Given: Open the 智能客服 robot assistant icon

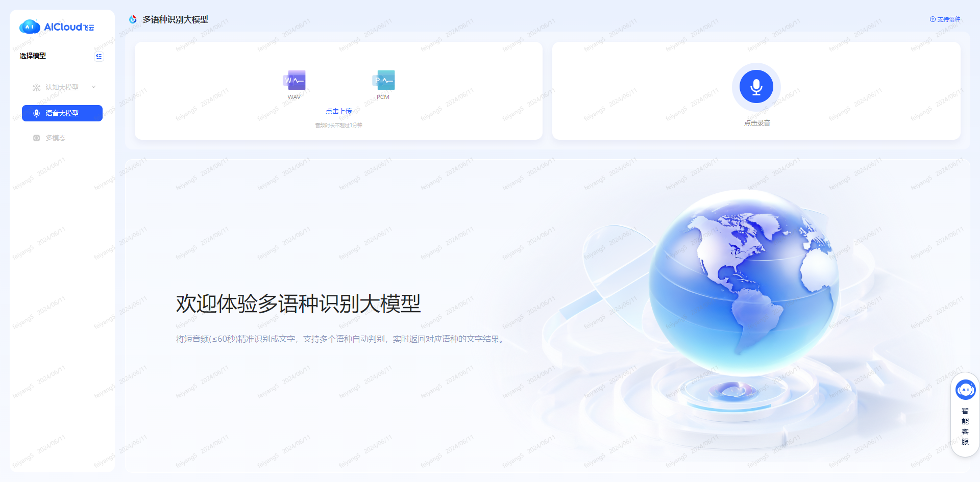Looking at the screenshot, I should pos(965,390).
